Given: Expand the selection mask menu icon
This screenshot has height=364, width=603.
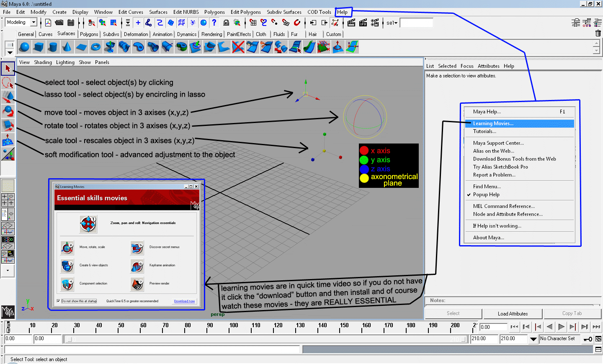Looking at the screenshot, I should pyautogui.click(x=128, y=23).
